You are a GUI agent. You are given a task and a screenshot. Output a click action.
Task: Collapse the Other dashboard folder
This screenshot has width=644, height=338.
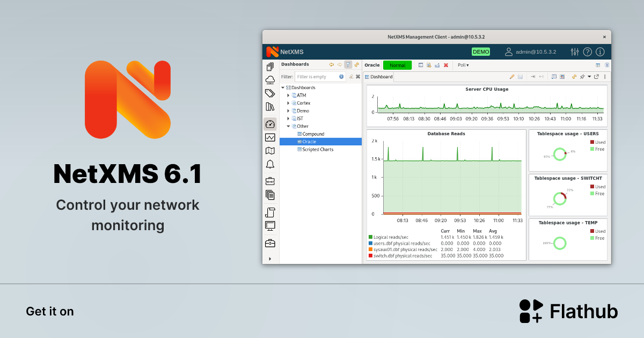coord(288,127)
